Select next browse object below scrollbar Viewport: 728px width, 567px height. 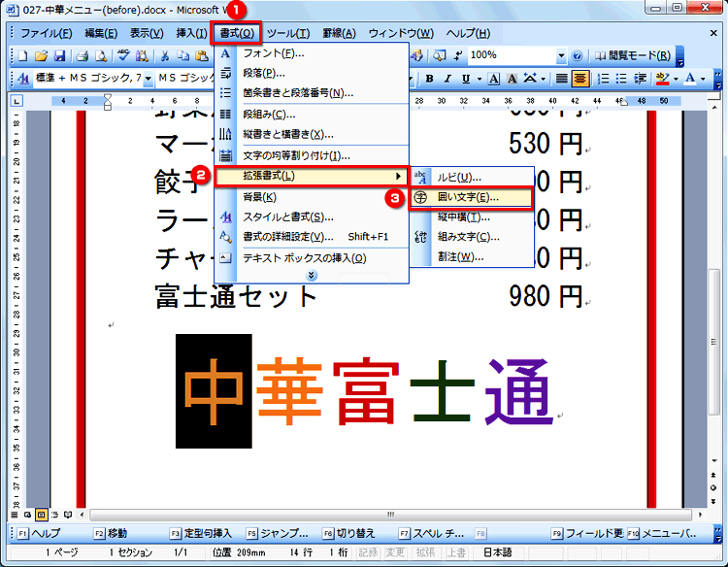[x=713, y=502]
